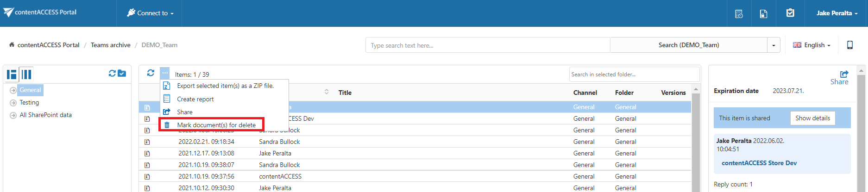Open the Connect to dropdown

pos(151,13)
